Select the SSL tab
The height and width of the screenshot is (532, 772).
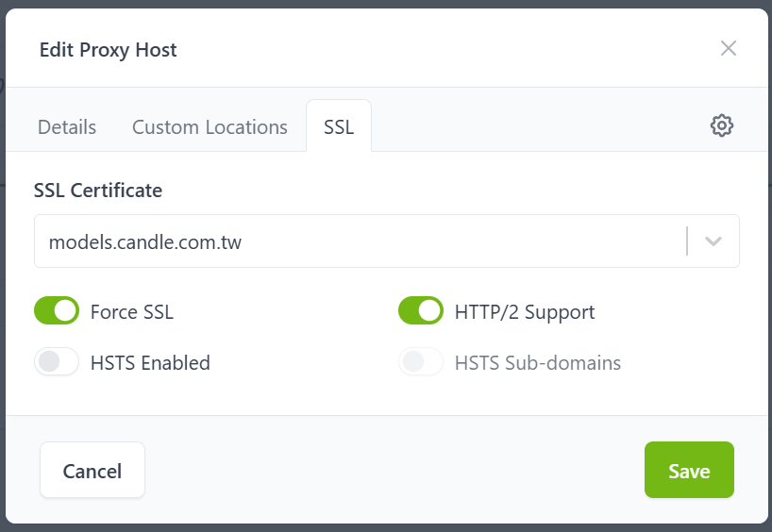click(x=339, y=126)
